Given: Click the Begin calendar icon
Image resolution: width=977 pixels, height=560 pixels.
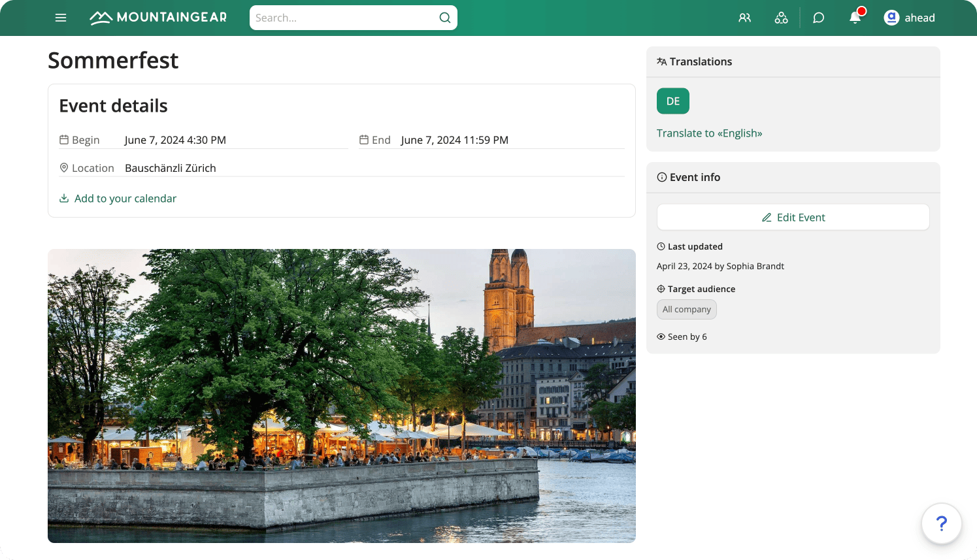Looking at the screenshot, I should tap(64, 140).
